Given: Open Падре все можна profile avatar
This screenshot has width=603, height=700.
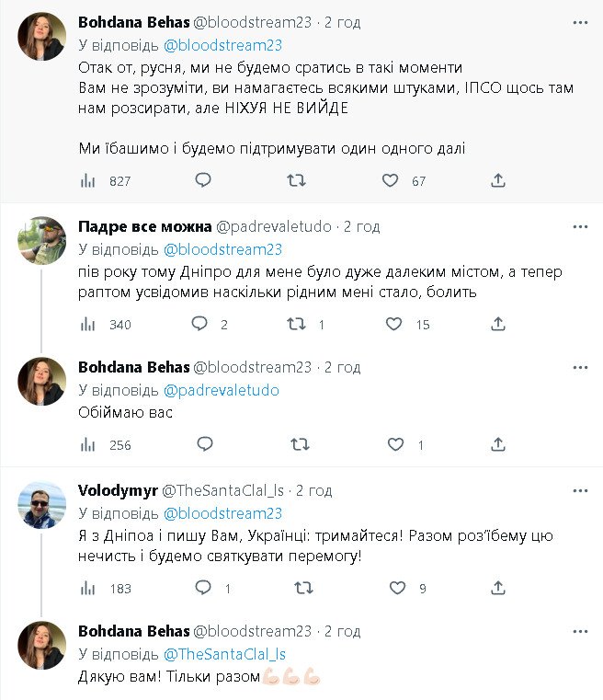Looking at the screenshot, I should coord(42,240).
